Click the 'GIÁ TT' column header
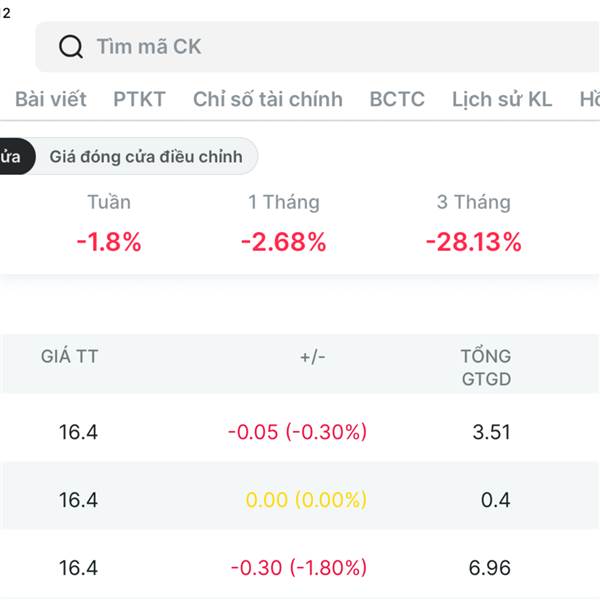Screen dimensions: 600x600 70,356
